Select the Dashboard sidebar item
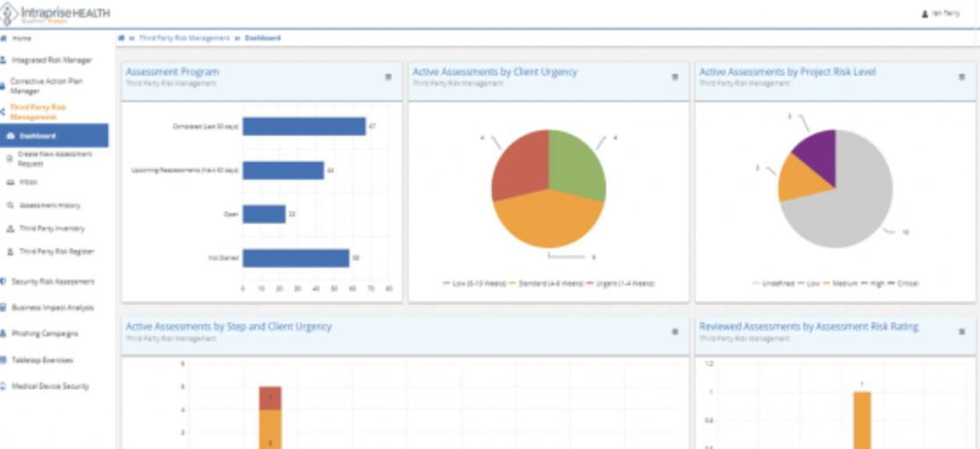The height and width of the screenshot is (449, 980). (x=54, y=136)
